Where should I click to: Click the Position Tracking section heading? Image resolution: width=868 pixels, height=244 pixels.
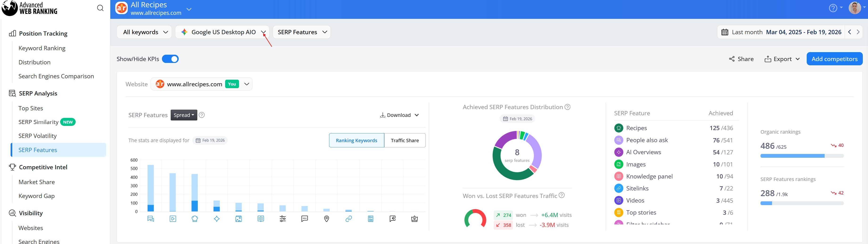43,33
